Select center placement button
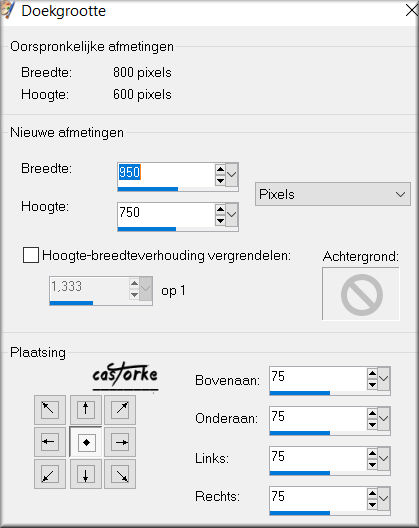This screenshot has height=528, width=419. click(x=86, y=442)
